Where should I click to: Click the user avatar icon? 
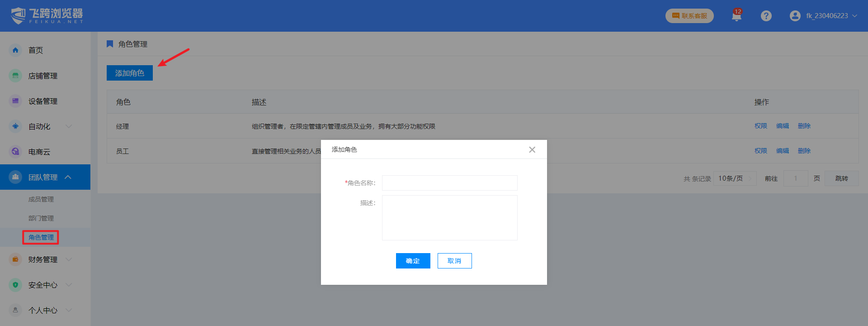pos(795,16)
